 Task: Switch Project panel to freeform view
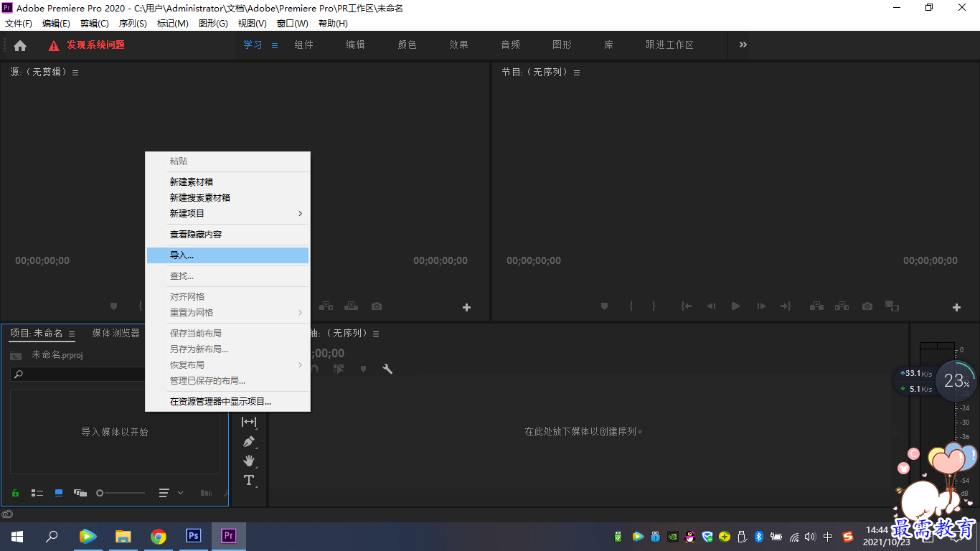pyautogui.click(x=80, y=493)
